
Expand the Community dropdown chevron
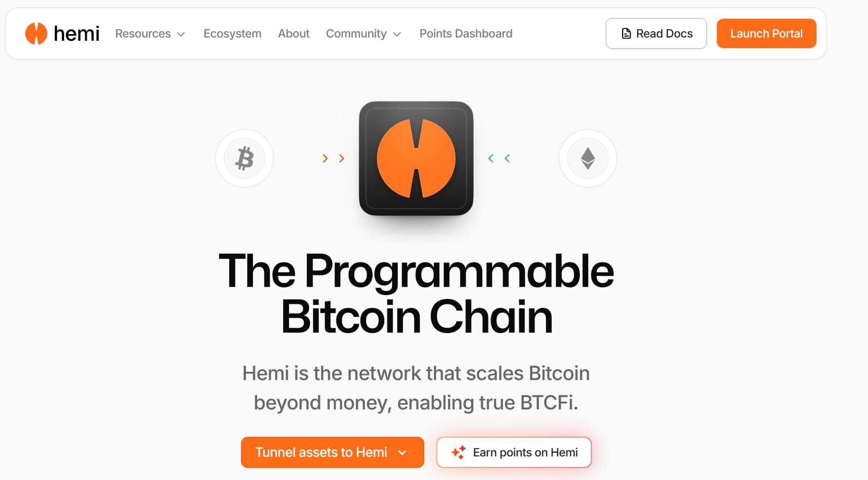click(x=397, y=34)
